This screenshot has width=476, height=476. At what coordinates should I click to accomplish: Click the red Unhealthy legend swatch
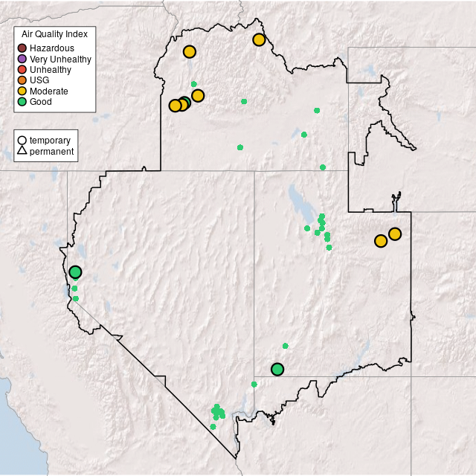pyautogui.click(x=22, y=69)
